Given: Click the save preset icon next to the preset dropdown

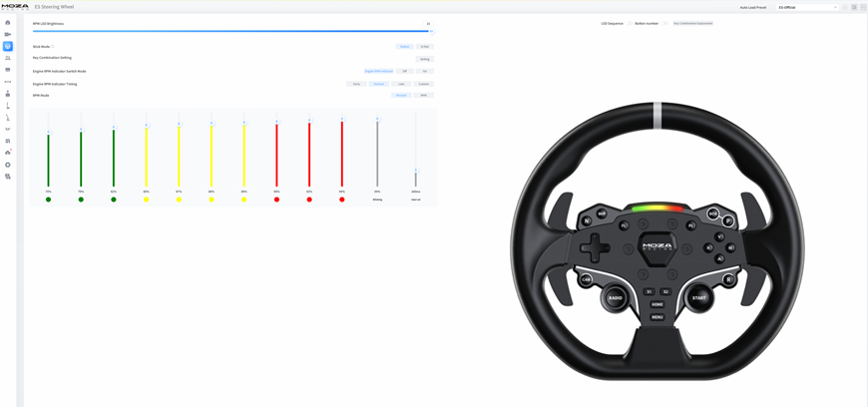Looking at the screenshot, I should point(845,7).
